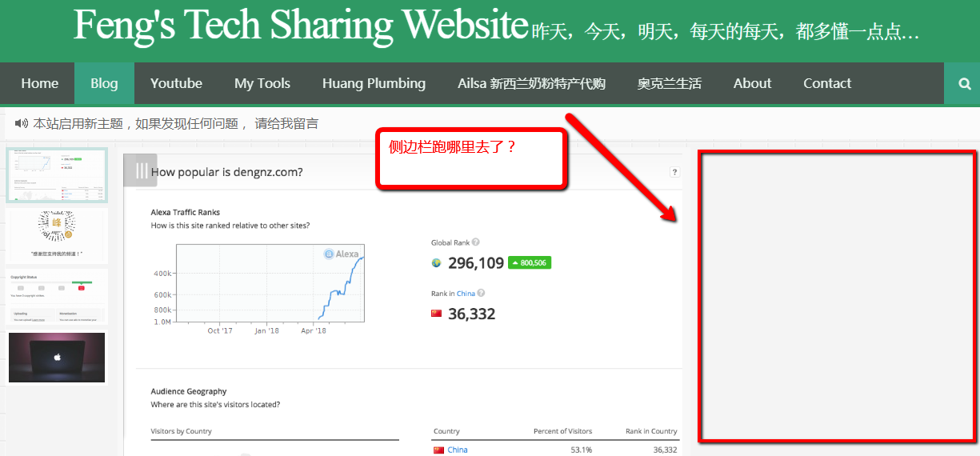Click the question mark help box
The image size is (980, 456).
pyautogui.click(x=674, y=172)
